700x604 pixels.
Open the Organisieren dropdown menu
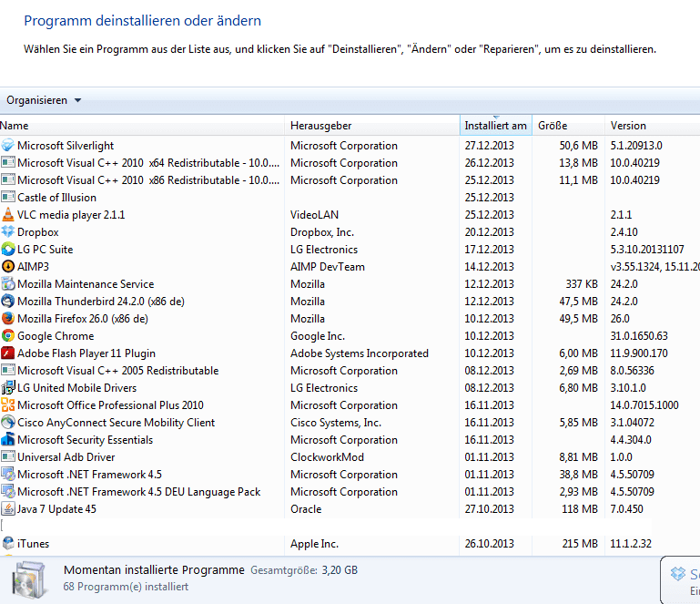(x=44, y=100)
